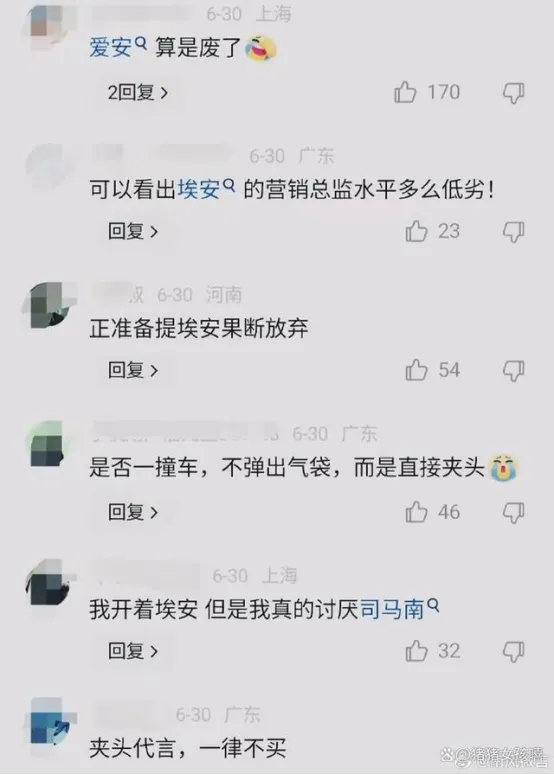Expand the 2回复 replies thread
This screenshot has height=775, width=554.
click(x=138, y=92)
